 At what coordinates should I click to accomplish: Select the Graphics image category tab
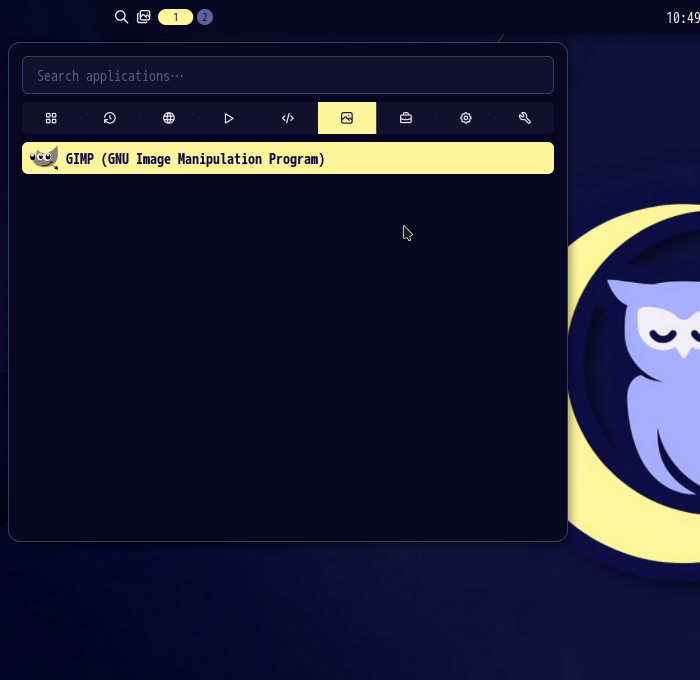[347, 118]
